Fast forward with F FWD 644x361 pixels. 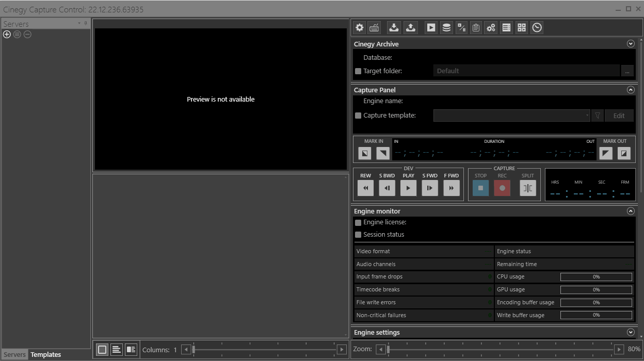[x=452, y=188]
